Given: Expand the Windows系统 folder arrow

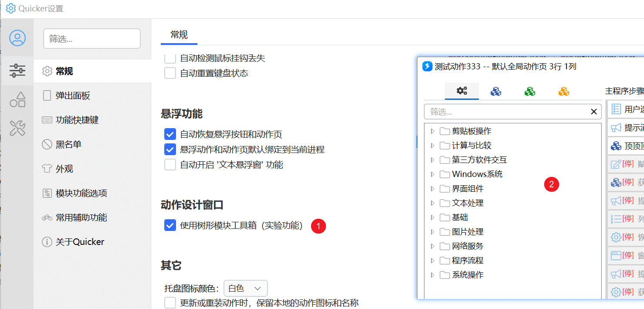Looking at the screenshot, I should 432,174.
